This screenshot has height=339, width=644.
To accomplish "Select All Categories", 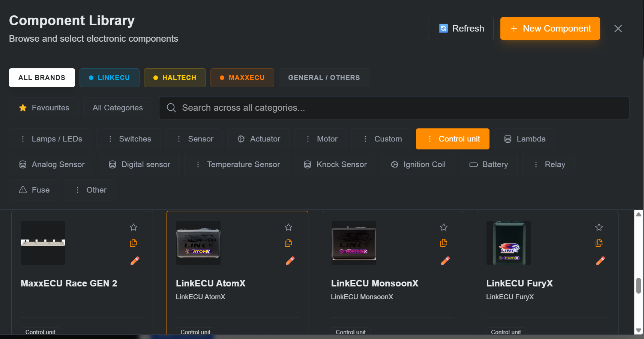I will [x=118, y=108].
